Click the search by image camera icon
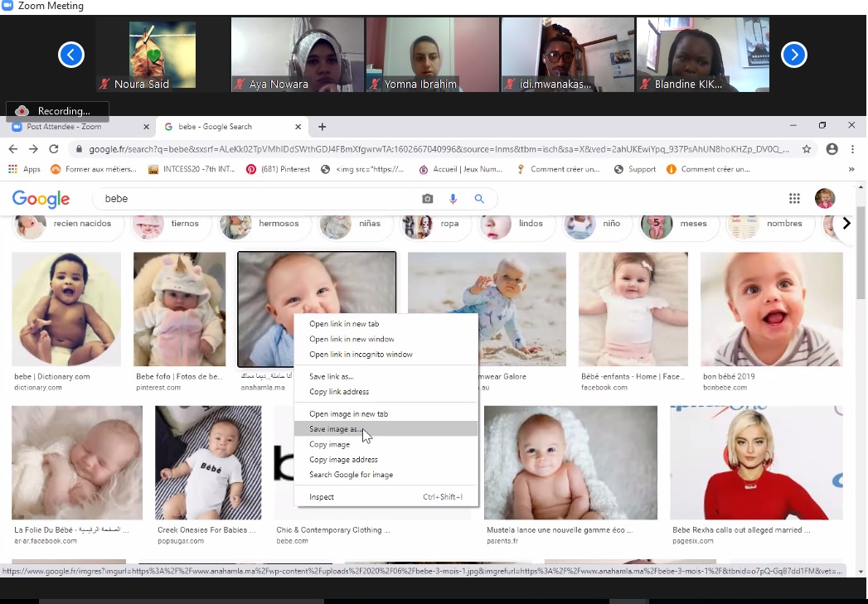The image size is (868, 604). [428, 199]
